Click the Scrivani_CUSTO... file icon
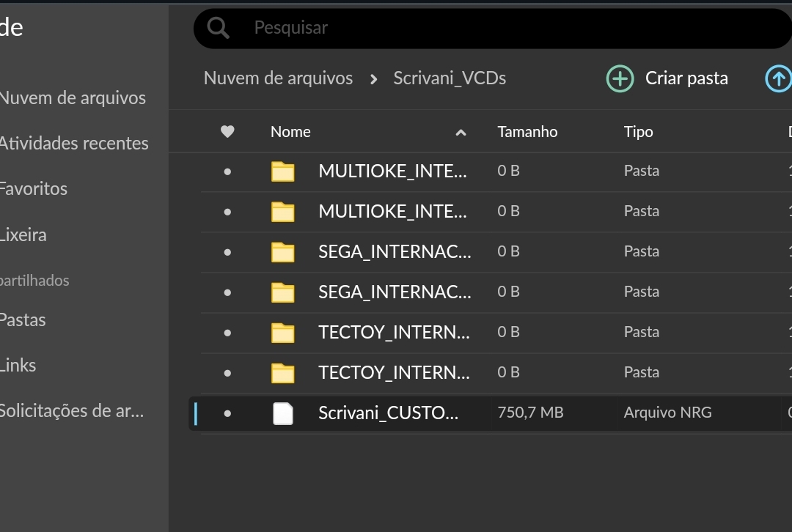792x532 pixels. (x=283, y=414)
